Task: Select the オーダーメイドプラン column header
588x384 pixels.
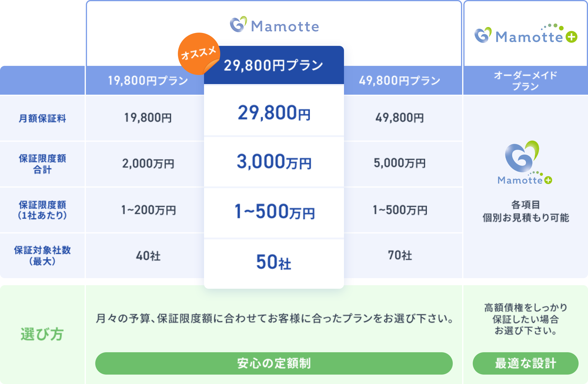Action: pyautogui.click(x=525, y=81)
